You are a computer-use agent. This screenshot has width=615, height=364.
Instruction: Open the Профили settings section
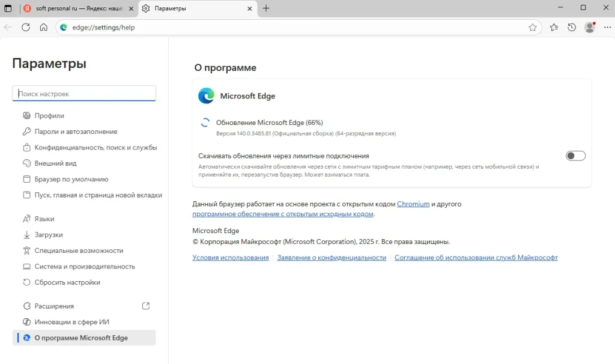(49, 115)
